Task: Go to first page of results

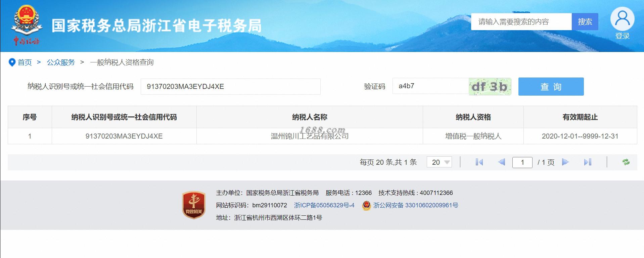Action: click(479, 162)
